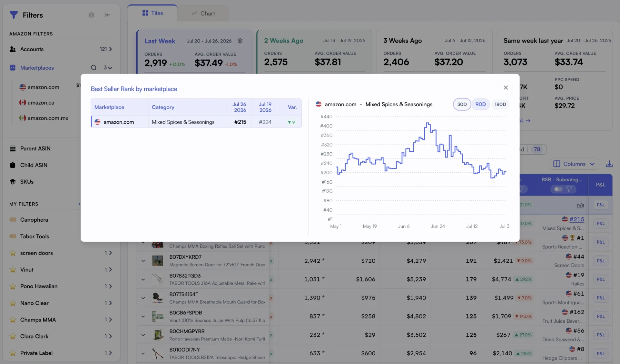Expand row B0CB6FSPDB details

[x=143, y=316]
